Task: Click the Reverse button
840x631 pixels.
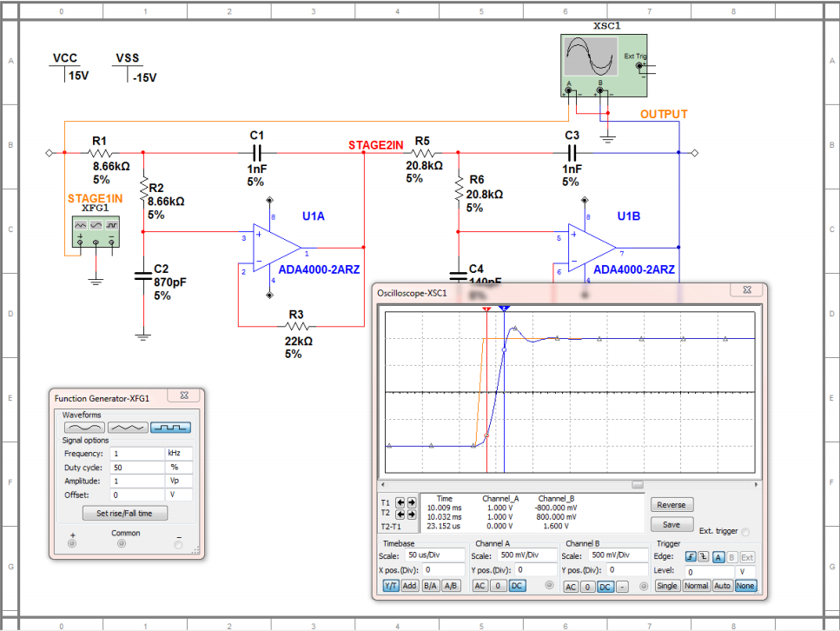Action: coord(671,505)
